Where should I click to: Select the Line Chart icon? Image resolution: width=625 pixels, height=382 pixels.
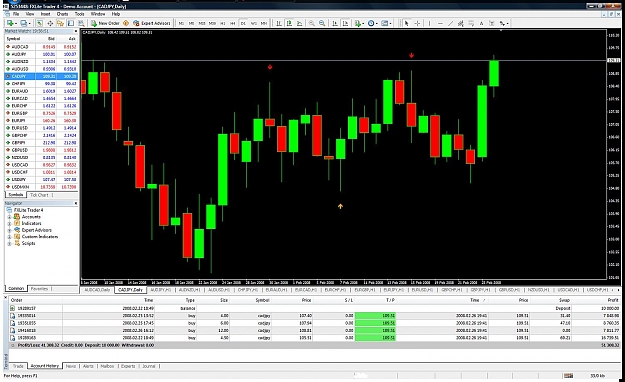point(299,23)
